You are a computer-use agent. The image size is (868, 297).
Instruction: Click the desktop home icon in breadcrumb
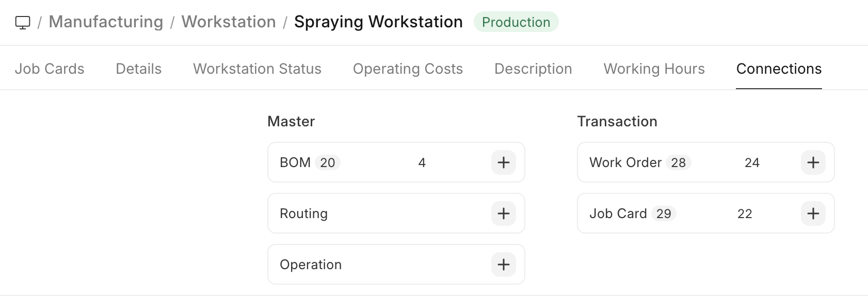(x=23, y=23)
